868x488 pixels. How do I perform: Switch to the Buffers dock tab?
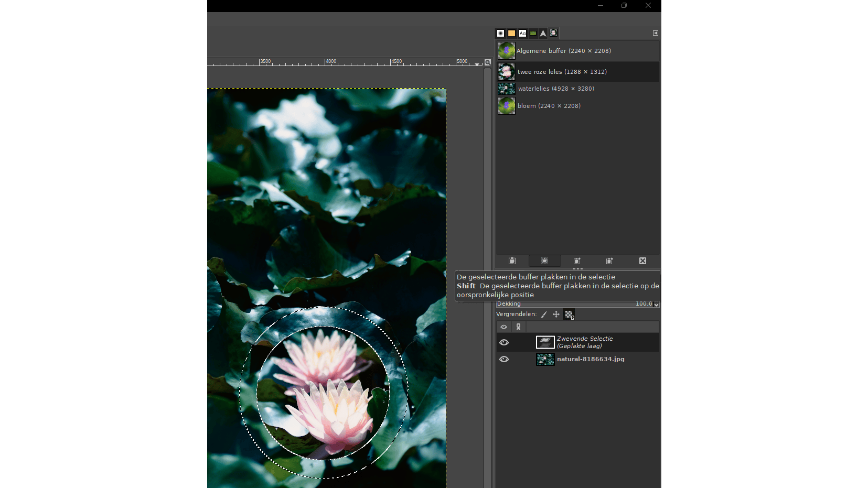tap(553, 33)
